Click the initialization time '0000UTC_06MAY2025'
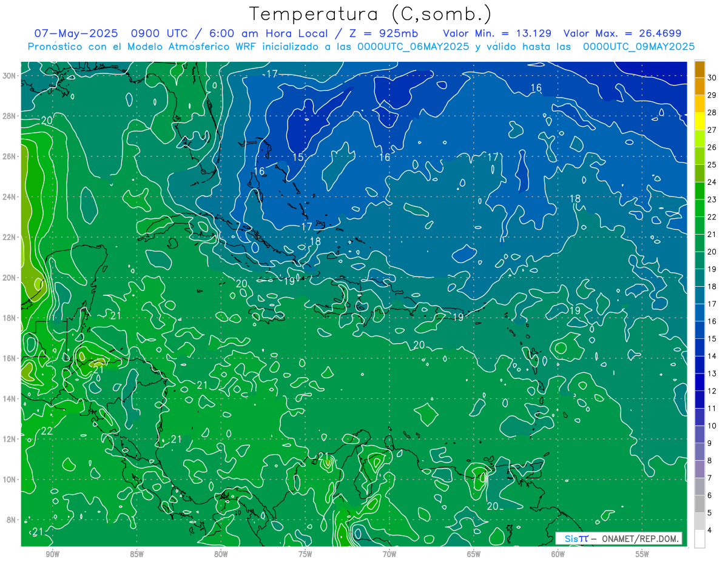 (414, 46)
